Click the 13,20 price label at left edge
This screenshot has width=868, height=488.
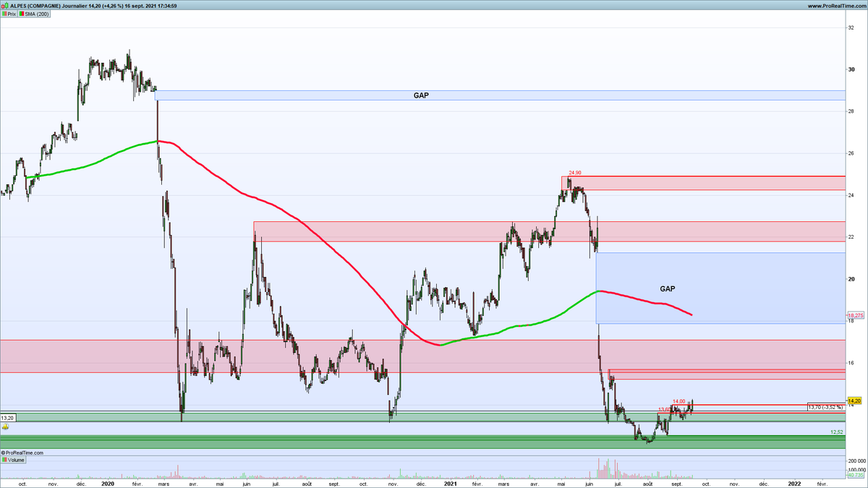click(8, 418)
